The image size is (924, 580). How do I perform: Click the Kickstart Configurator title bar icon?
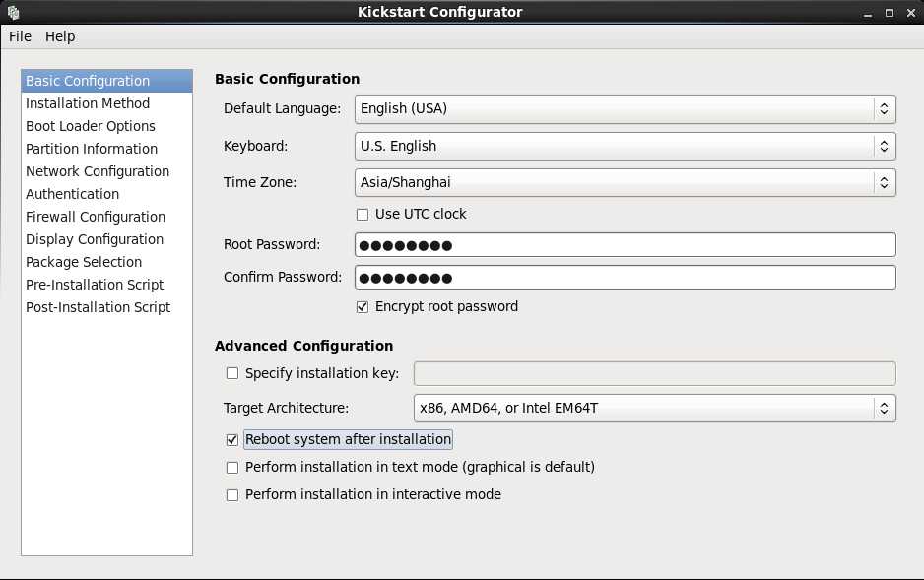pos(13,12)
